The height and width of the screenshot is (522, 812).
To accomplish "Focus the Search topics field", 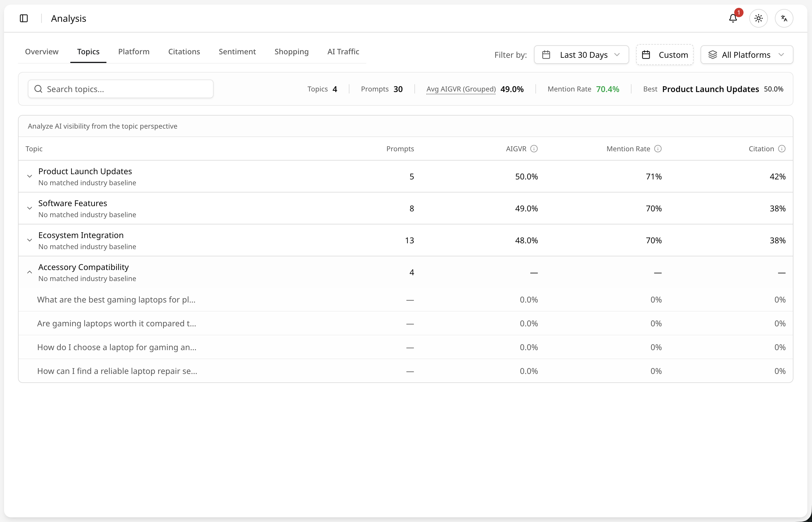I will click(x=121, y=89).
